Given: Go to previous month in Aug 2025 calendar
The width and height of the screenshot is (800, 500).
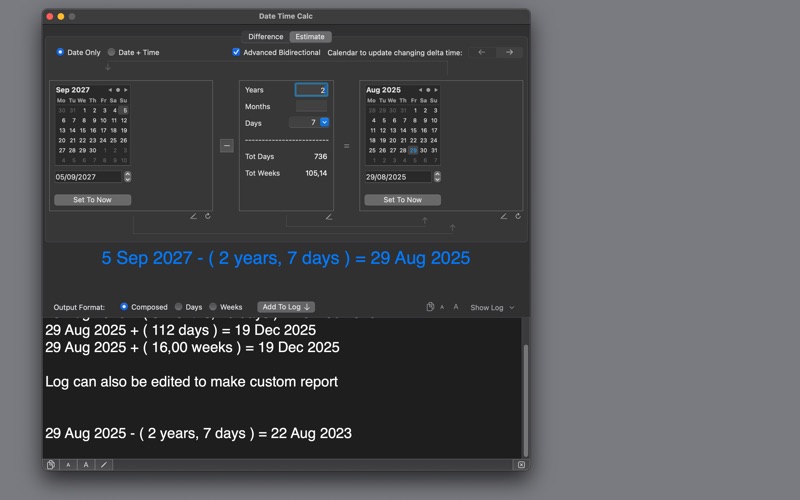Looking at the screenshot, I should [x=420, y=90].
